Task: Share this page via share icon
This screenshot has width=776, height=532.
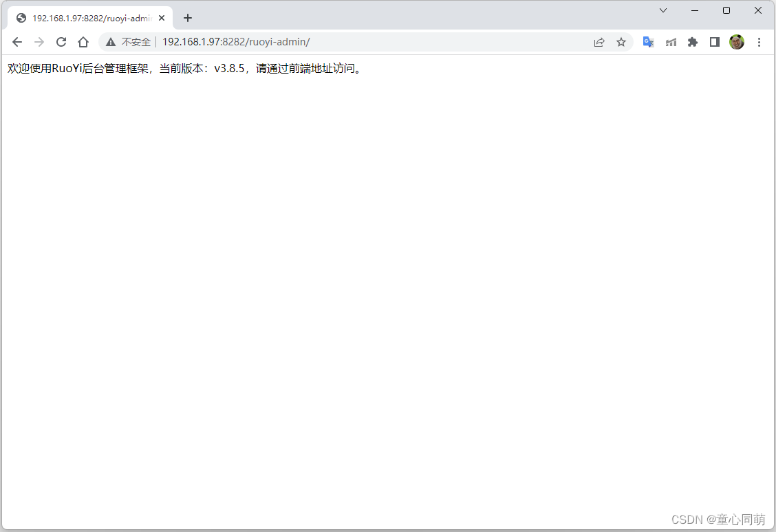Action: (x=599, y=42)
